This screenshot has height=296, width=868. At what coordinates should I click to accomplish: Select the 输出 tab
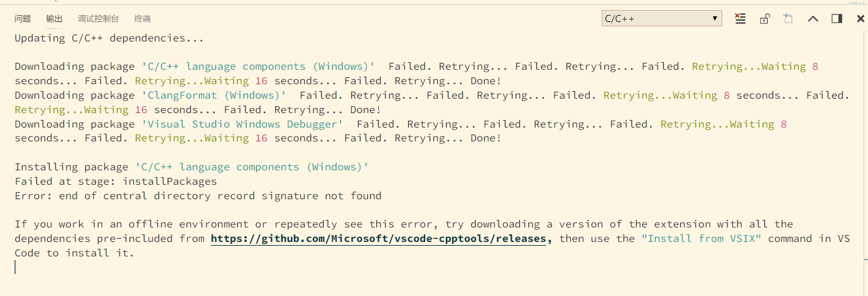[55, 19]
